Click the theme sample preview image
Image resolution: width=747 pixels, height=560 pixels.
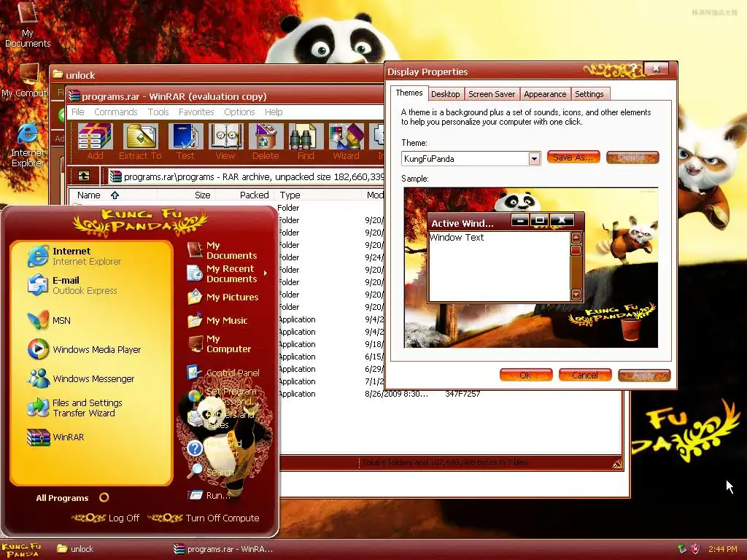531,267
